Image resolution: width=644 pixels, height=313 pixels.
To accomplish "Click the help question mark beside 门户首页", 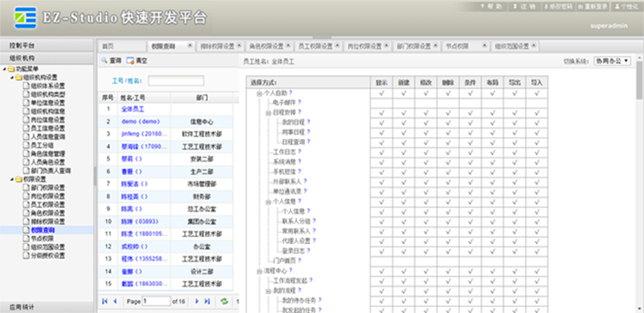I will coord(300,260).
